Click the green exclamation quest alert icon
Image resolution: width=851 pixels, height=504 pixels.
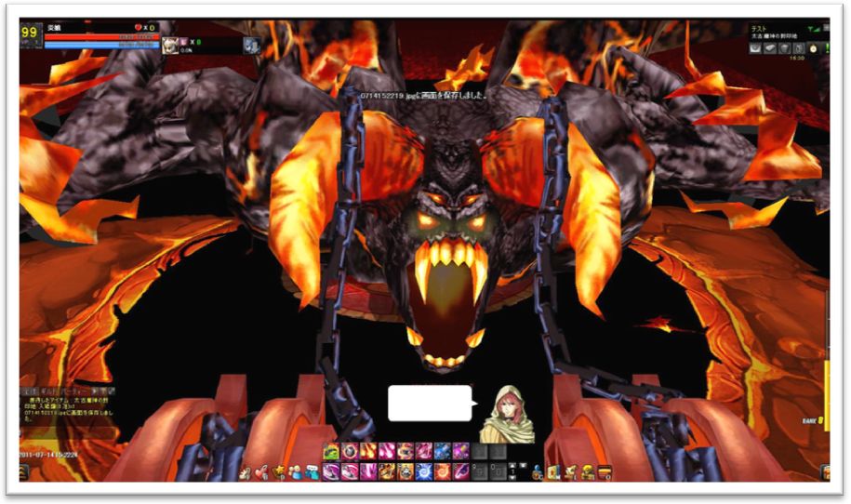[x=828, y=48]
